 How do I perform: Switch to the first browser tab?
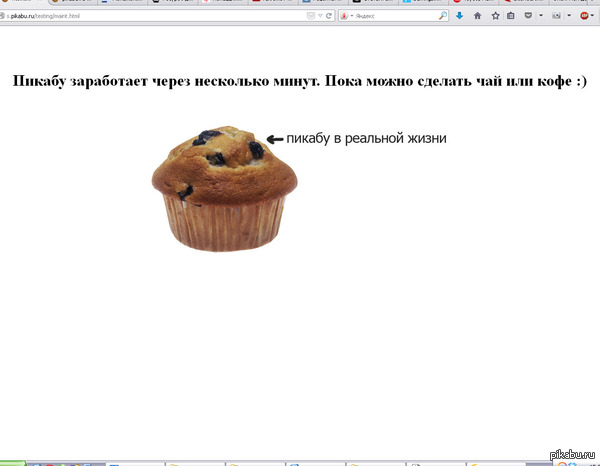pyautogui.click(x=22, y=3)
